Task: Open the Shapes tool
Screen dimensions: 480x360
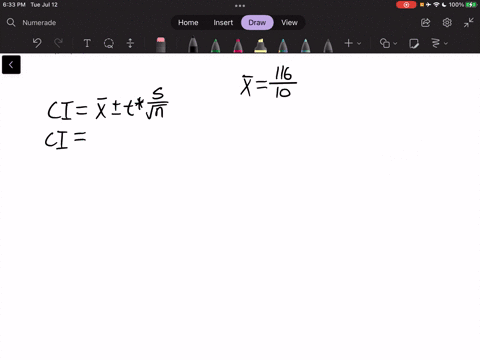Action: [385, 43]
